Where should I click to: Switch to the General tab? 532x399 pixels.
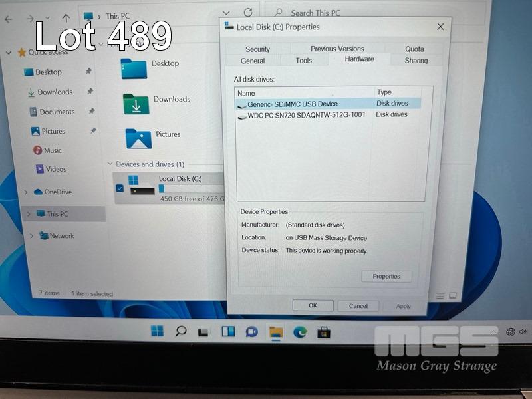tap(253, 61)
